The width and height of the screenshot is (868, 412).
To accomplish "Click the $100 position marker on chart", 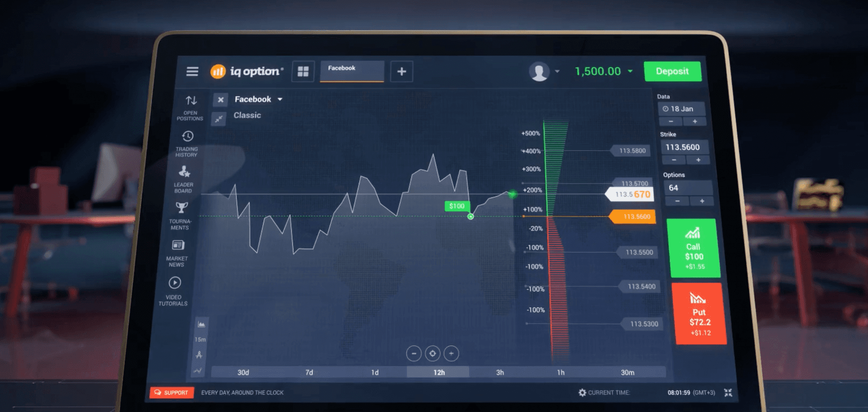I will coord(457,206).
